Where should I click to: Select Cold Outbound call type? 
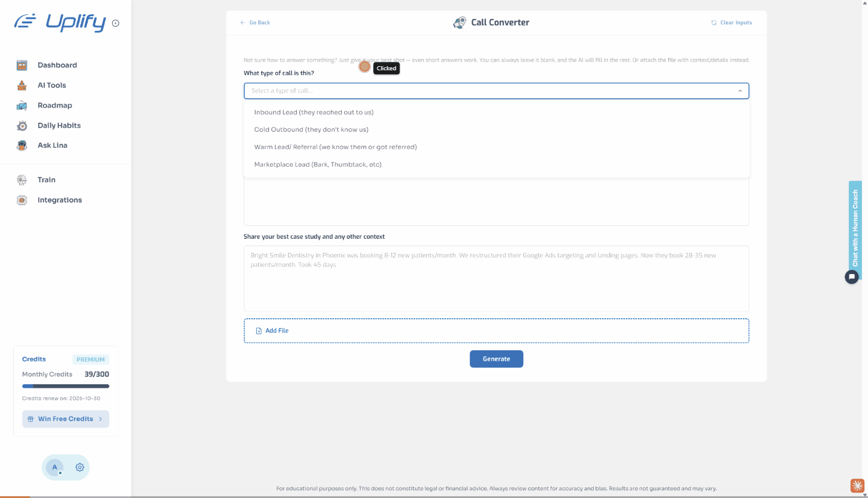(311, 129)
